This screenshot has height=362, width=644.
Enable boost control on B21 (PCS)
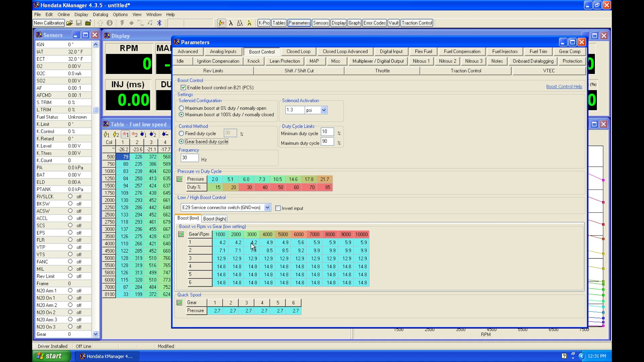(x=183, y=87)
